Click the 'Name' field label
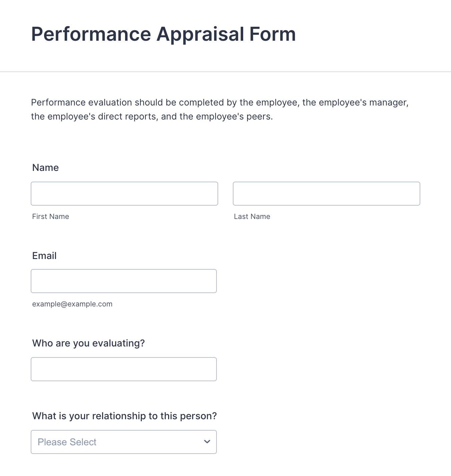Screen dimensions: 451x476 [45, 168]
